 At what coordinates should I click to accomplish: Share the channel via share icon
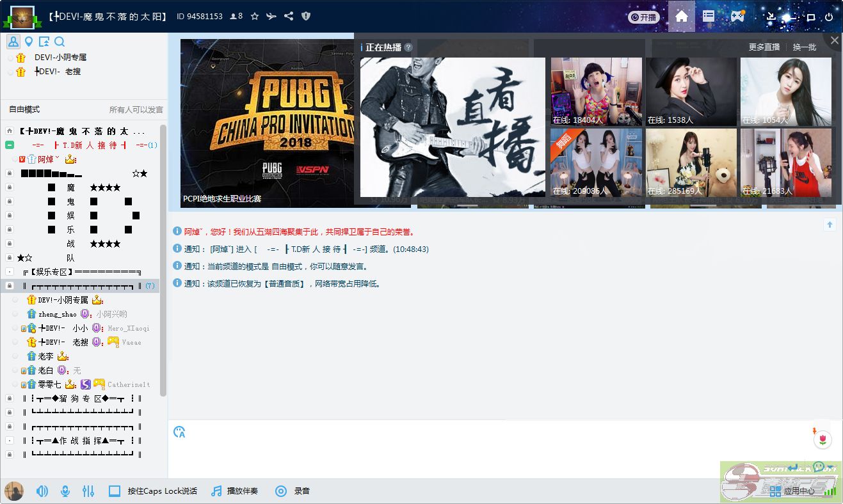(289, 17)
